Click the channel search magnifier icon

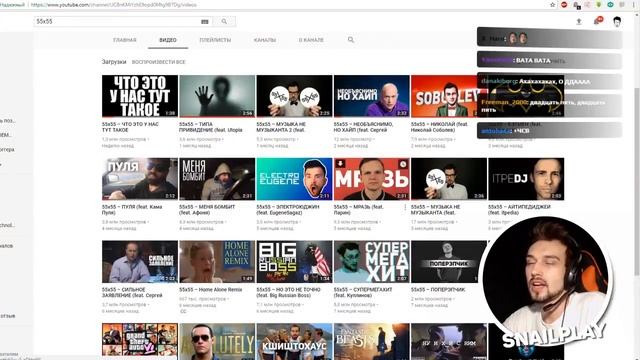tap(351, 40)
